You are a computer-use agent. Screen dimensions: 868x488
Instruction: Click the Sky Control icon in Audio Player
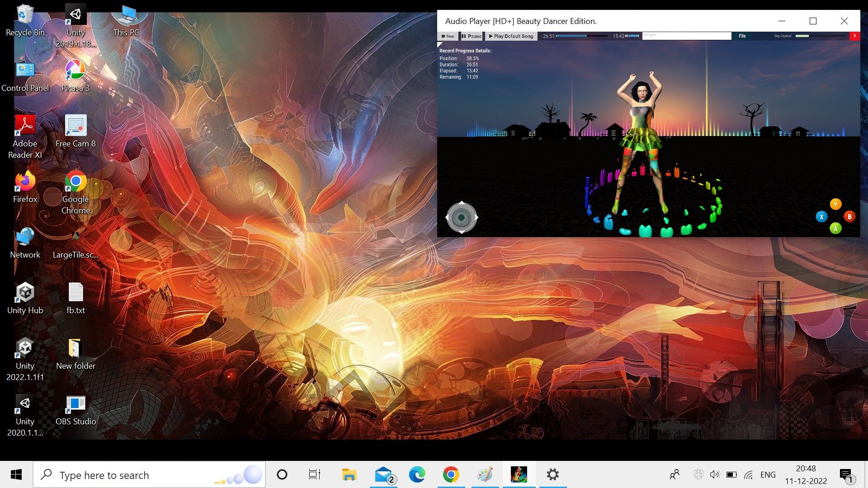point(780,36)
